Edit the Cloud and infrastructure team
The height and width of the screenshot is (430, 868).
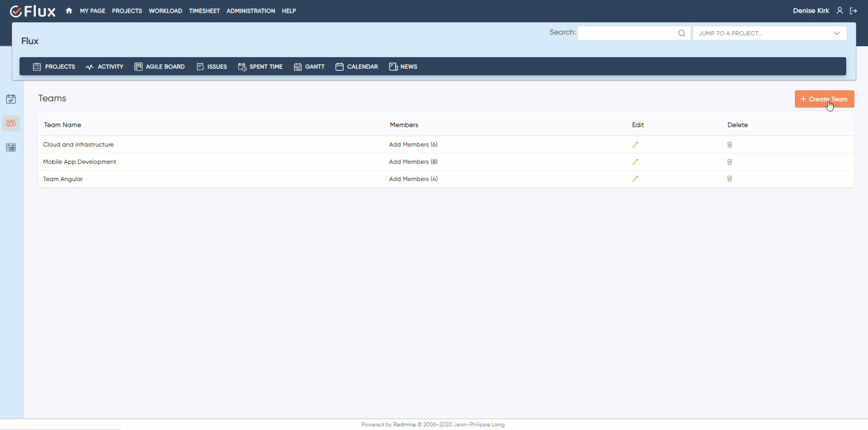tap(636, 144)
